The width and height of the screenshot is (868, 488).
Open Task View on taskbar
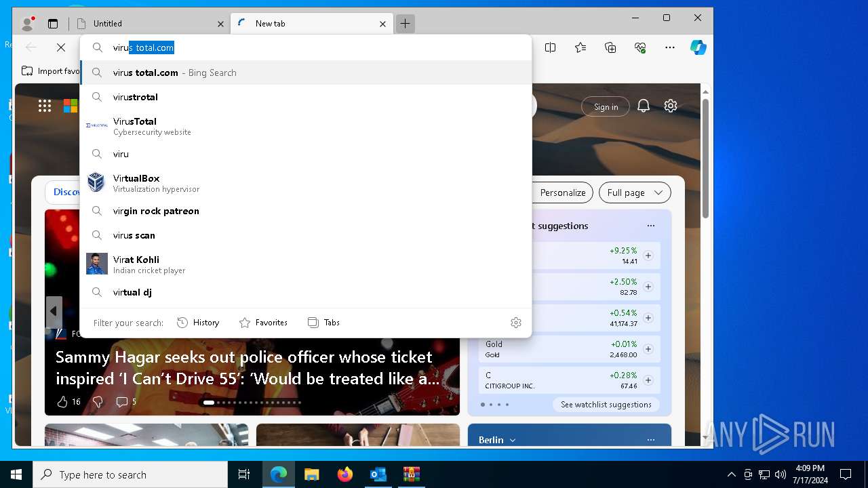coord(244,474)
